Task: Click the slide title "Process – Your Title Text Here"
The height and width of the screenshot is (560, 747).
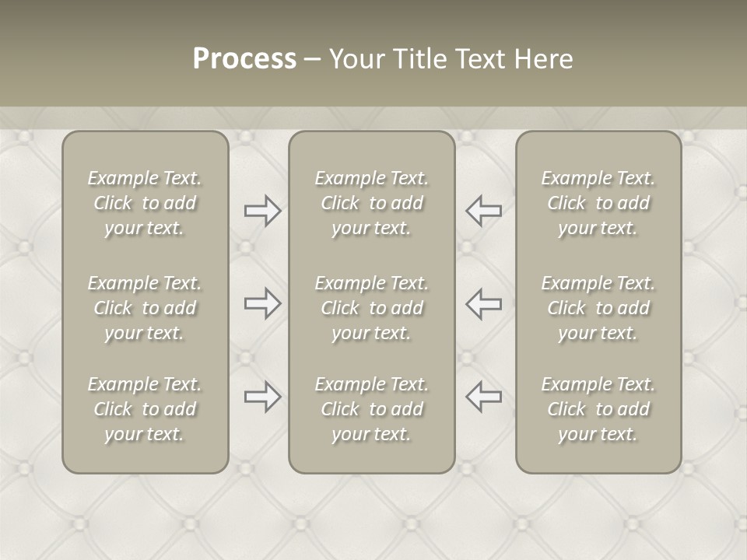Action: (x=383, y=59)
